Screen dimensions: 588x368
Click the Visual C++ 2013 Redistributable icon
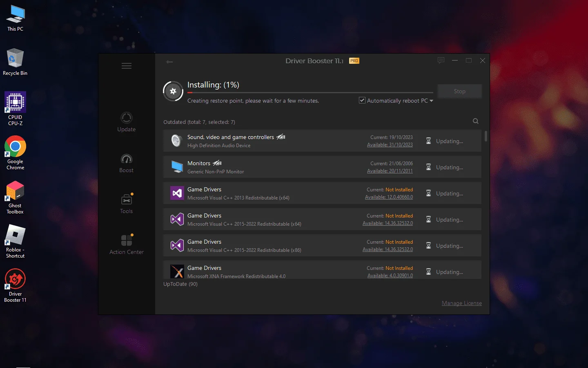point(177,193)
